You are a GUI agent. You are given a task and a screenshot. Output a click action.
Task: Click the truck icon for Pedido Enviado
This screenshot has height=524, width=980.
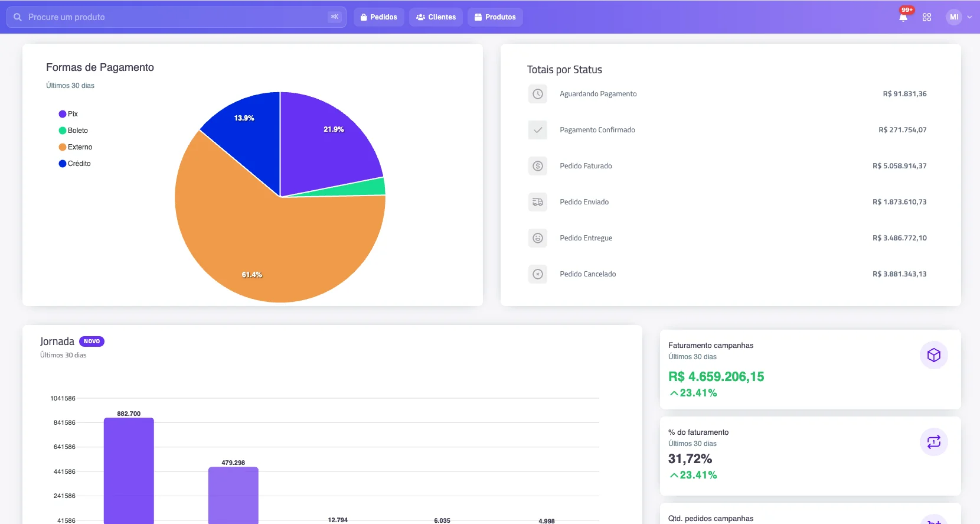(x=538, y=202)
